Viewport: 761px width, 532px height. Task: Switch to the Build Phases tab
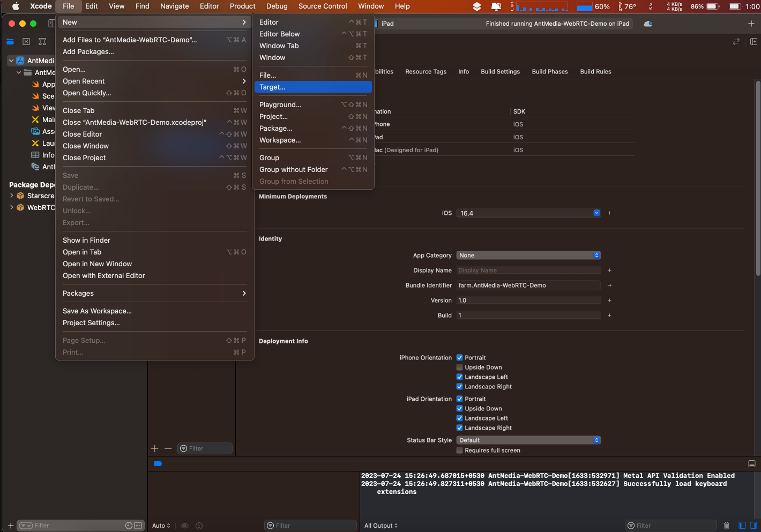[x=550, y=72]
